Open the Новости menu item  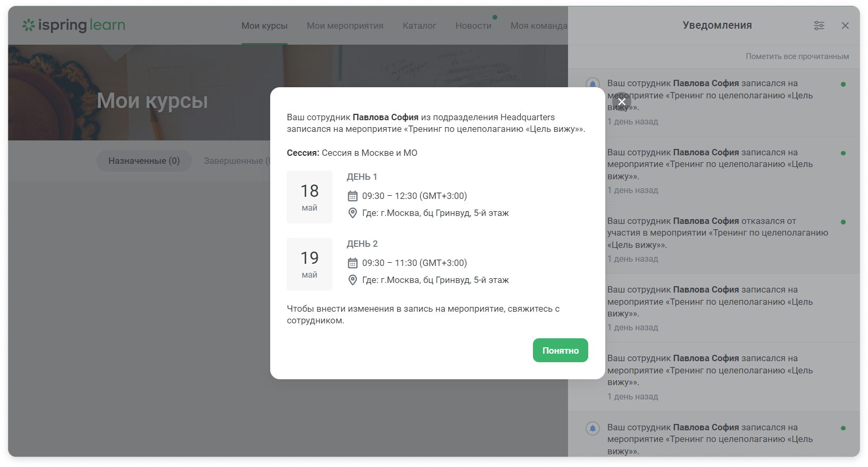point(473,26)
